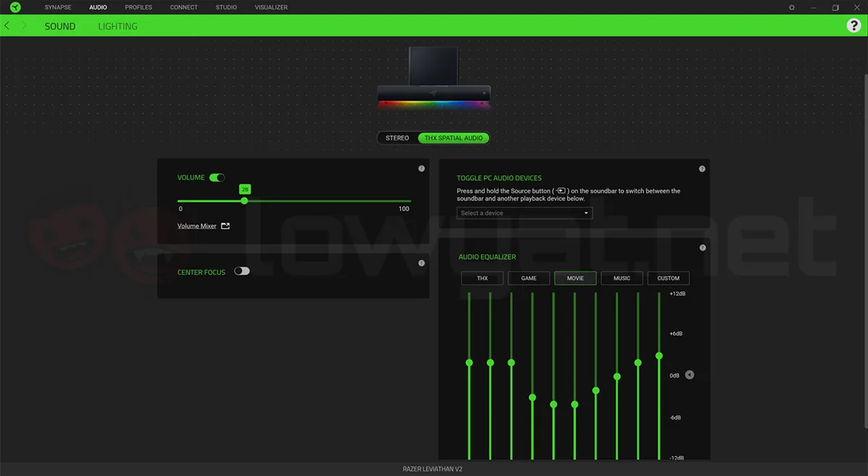Click info icon in Audio Equalizer panel
The width and height of the screenshot is (868, 476).
pyautogui.click(x=702, y=247)
